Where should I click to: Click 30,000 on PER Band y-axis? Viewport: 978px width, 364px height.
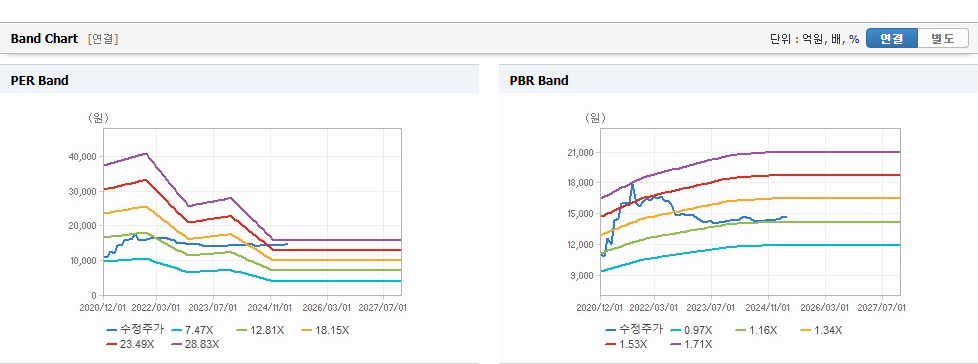point(82,191)
